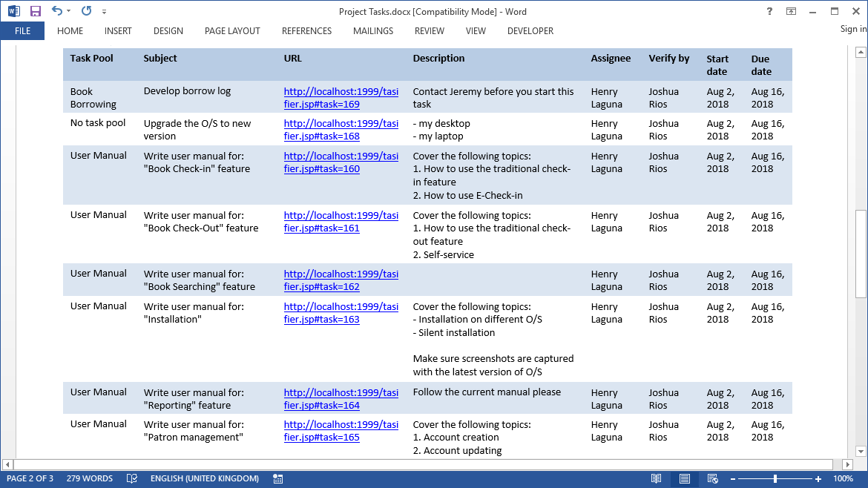Image resolution: width=868 pixels, height=488 pixels.
Task: Click the Verify by column header
Action: pos(668,58)
